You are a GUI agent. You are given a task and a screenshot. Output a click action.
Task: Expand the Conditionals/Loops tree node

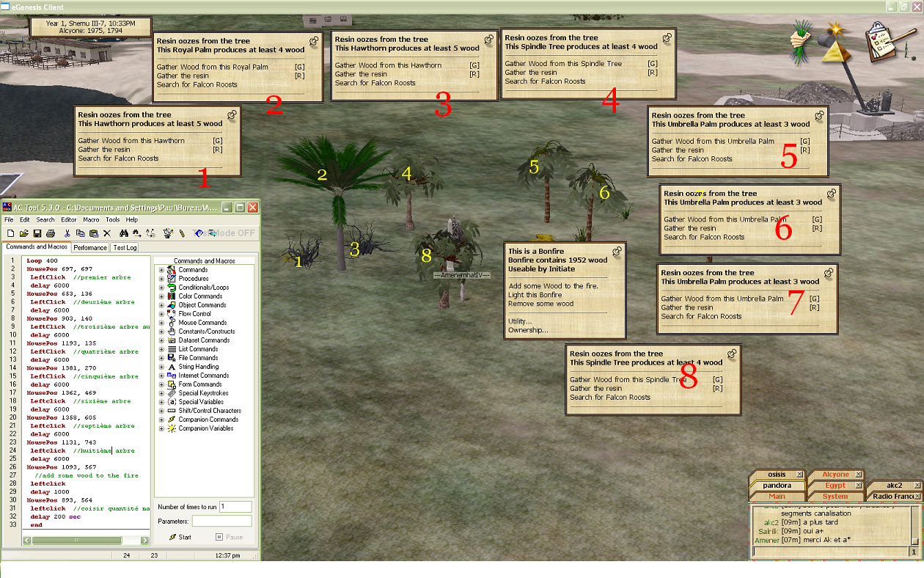(x=161, y=288)
